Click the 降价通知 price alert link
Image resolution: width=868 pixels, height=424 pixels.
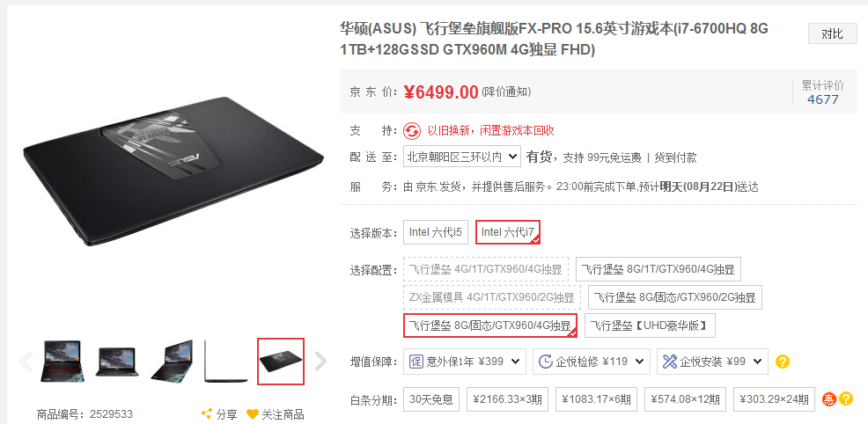pos(506,92)
